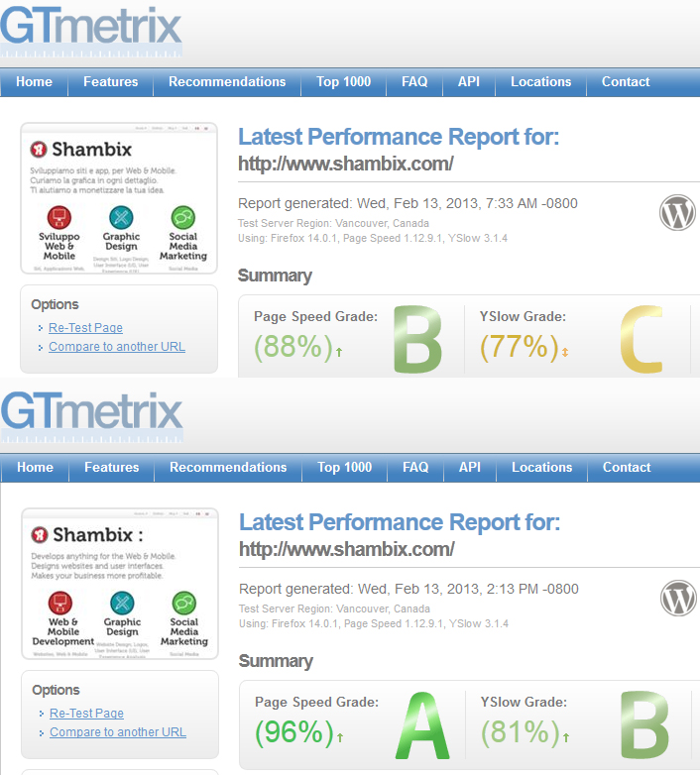Click 'Test Server Region: Vancouver, Canada' in the 2:13 PM report
The height and width of the screenshot is (775, 700).
pyautogui.click(x=334, y=609)
